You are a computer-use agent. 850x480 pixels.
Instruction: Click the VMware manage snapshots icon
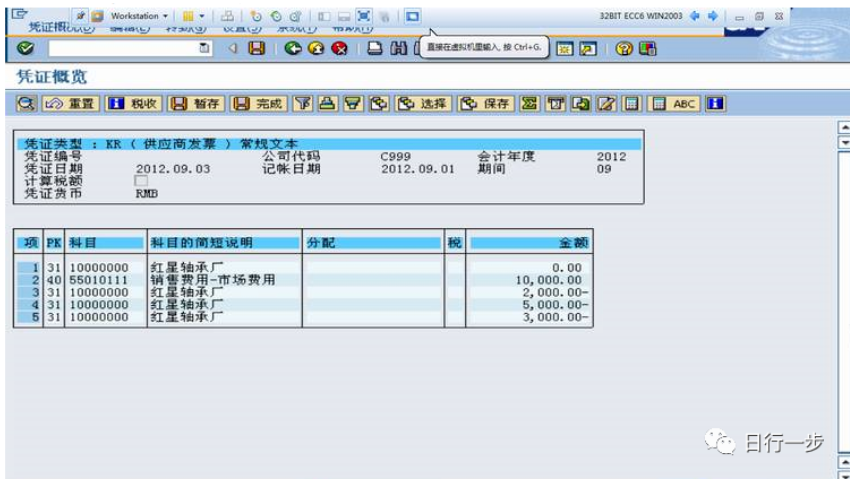pyautogui.click(x=295, y=16)
